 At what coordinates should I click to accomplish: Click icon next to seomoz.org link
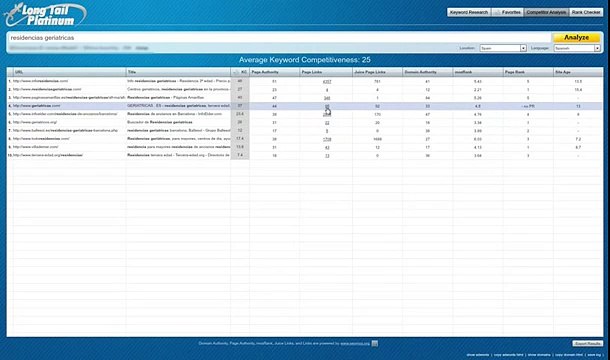click(x=375, y=343)
